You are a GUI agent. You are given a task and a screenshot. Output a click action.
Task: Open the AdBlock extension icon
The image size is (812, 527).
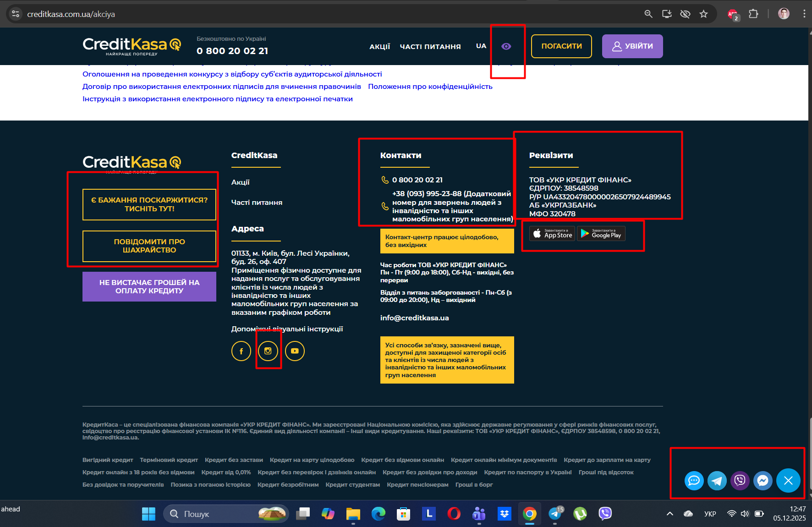(733, 15)
